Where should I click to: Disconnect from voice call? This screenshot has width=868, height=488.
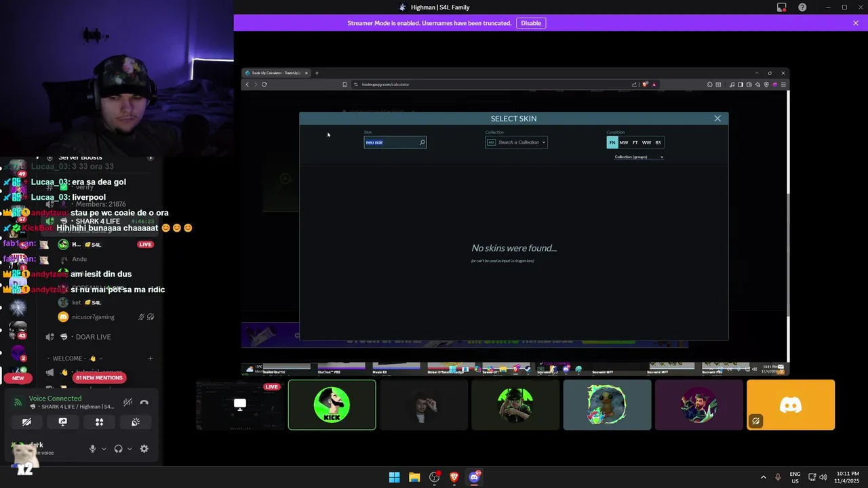tap(144, 402)
